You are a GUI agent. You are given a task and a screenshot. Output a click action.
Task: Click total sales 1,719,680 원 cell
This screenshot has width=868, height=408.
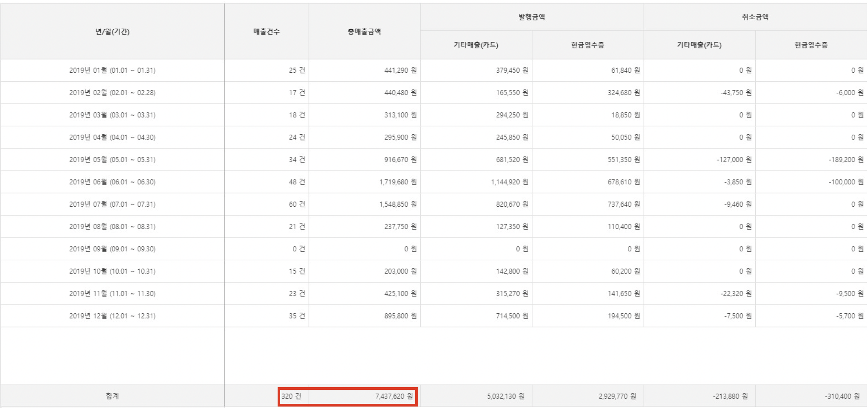pos(398,182)
